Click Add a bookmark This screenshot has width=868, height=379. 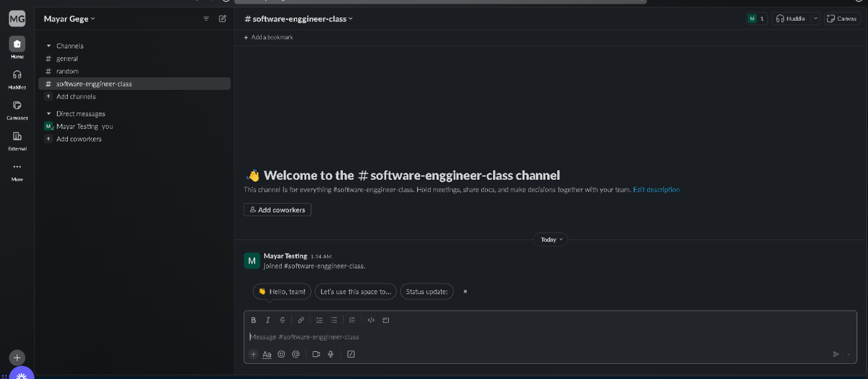tap(269, 37)
